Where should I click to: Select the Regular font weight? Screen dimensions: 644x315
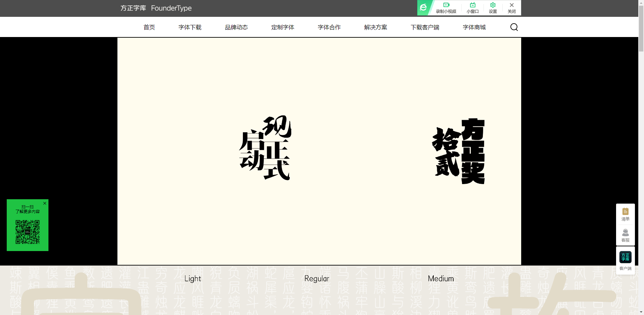pyautogui.click(x=316, y=278)
